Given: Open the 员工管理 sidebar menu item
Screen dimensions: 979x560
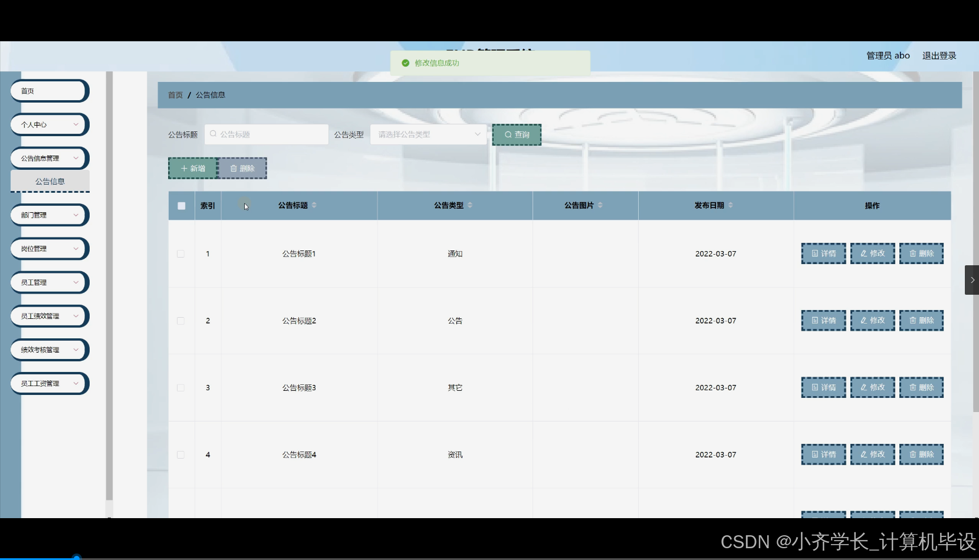Looking at the screenshot, I should [49, 282].
